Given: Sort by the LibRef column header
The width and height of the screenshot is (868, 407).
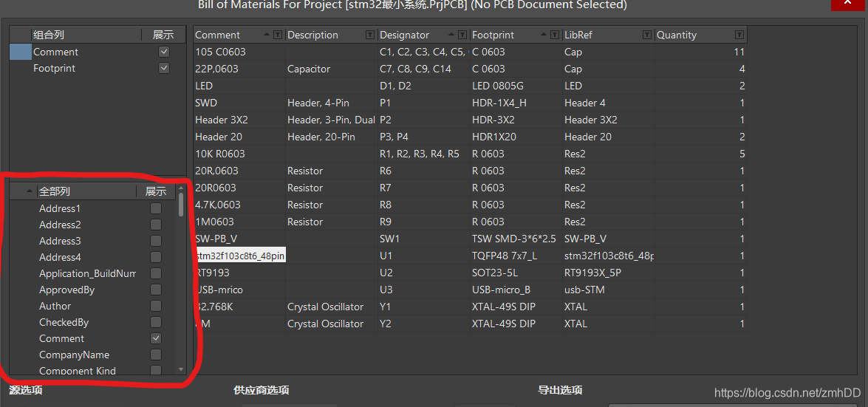Looking at the screenshot, I should 578,35.
